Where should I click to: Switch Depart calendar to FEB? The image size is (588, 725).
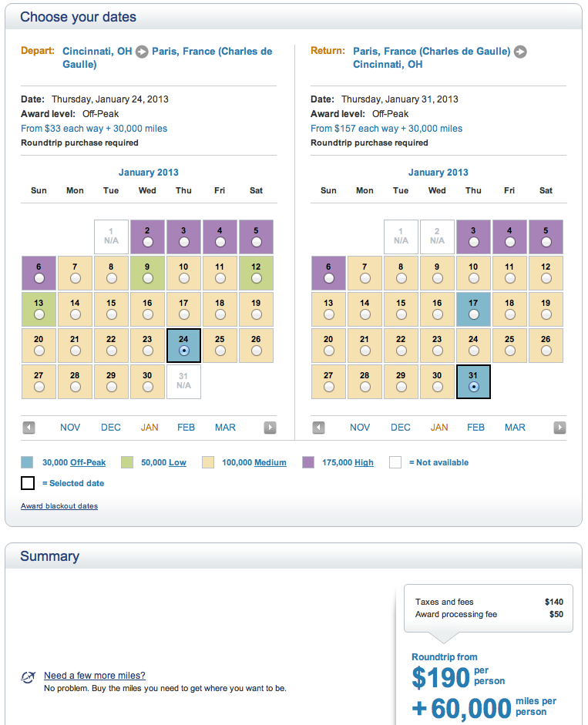point(186,428)
